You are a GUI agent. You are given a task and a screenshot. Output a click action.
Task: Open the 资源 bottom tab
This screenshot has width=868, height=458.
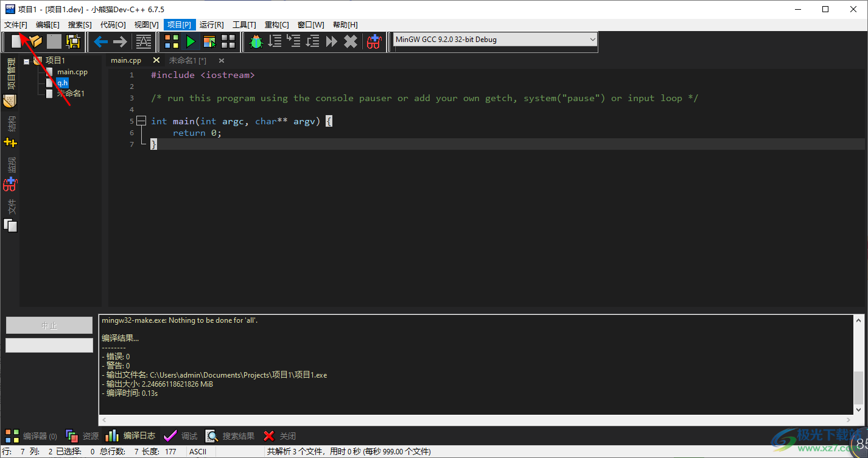click(82, 436)
